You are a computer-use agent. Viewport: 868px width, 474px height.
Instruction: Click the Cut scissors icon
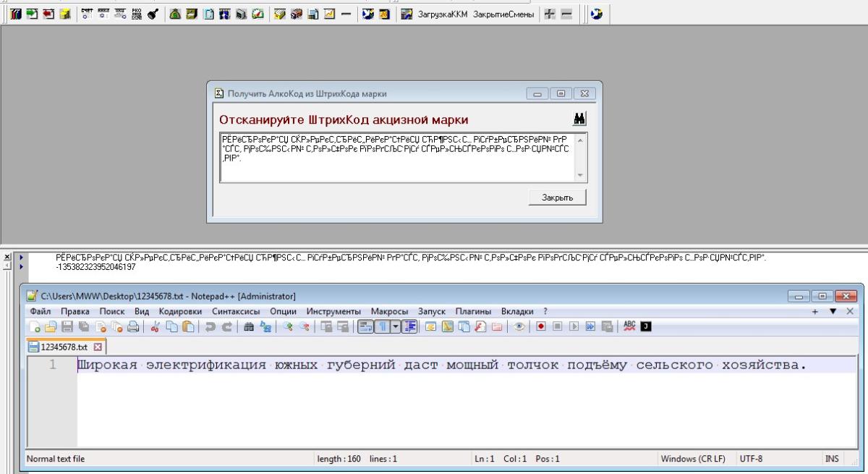click(156, 327)
